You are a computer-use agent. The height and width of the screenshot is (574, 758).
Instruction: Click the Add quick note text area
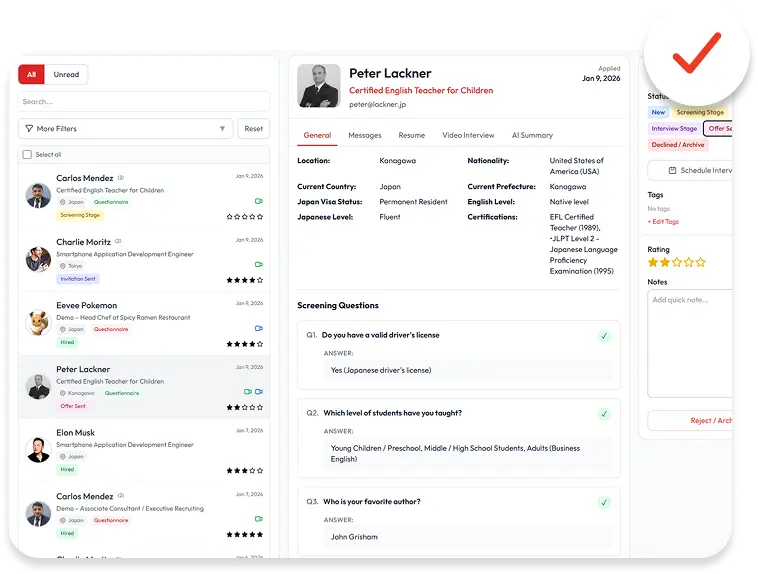(x=690, y=343)
